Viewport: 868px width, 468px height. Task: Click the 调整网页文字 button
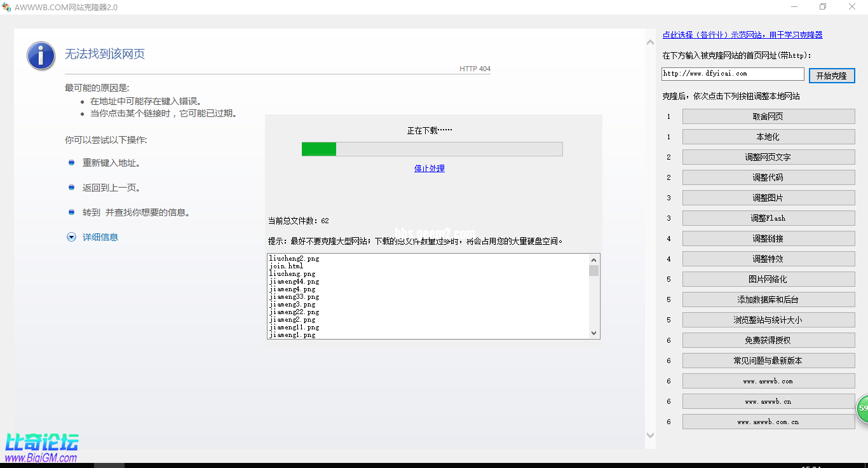[768, 157]
